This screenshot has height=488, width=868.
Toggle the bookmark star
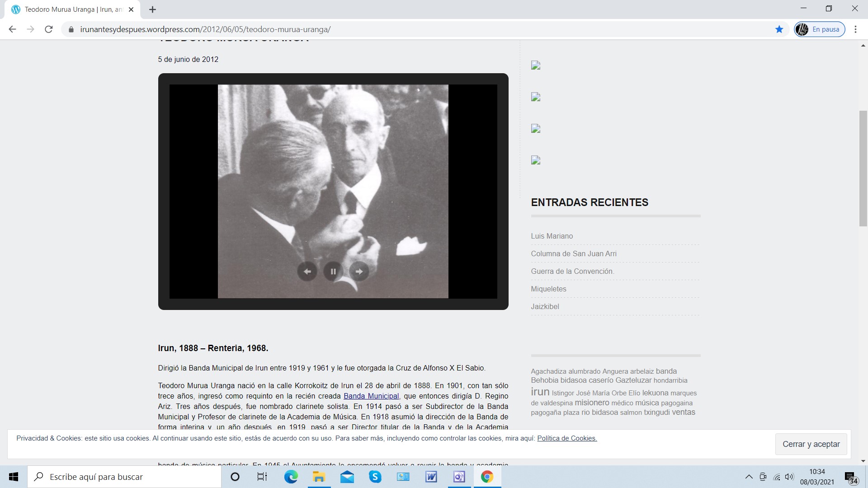coord(779,29)
